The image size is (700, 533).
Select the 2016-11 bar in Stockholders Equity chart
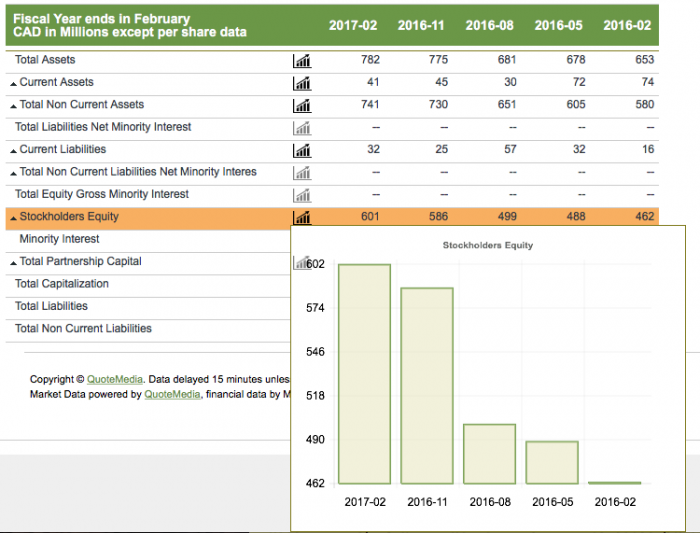tap(427, 385)
